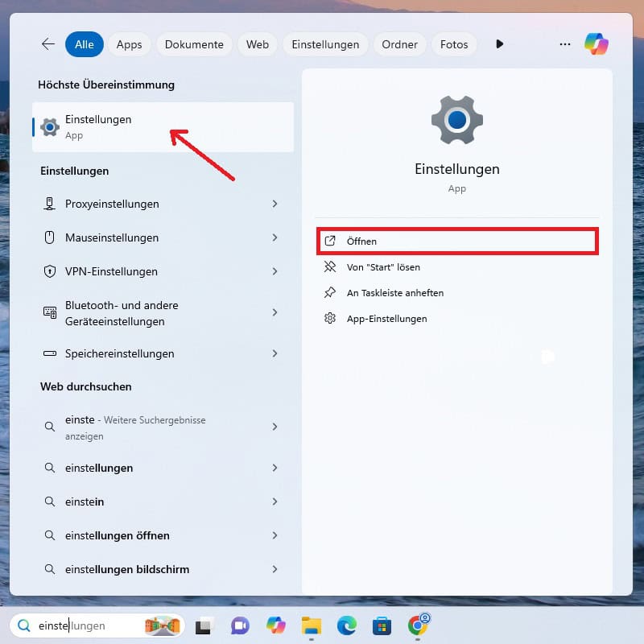Launch Google Chrome from the taskbar
644x644 pixels.
point(418,625)
